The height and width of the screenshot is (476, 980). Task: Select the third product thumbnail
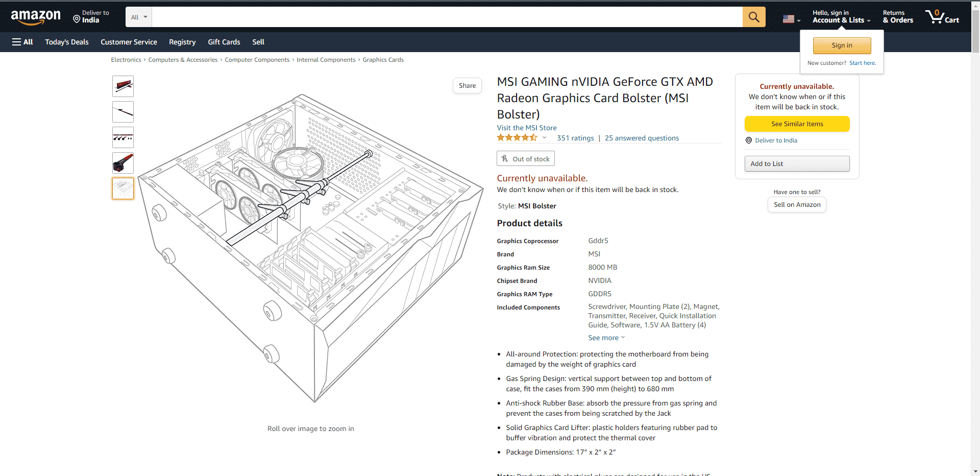tap(123, 137)
